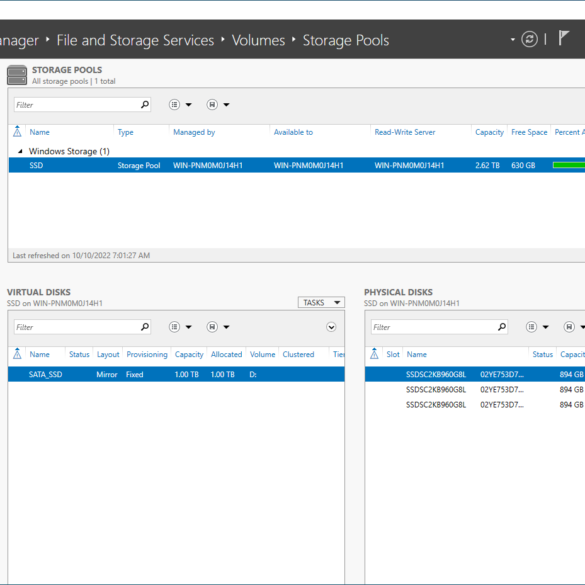This screenshot has width=585, height=585.
Task: Click the Refresh icon in header bar
Action: 529,39
